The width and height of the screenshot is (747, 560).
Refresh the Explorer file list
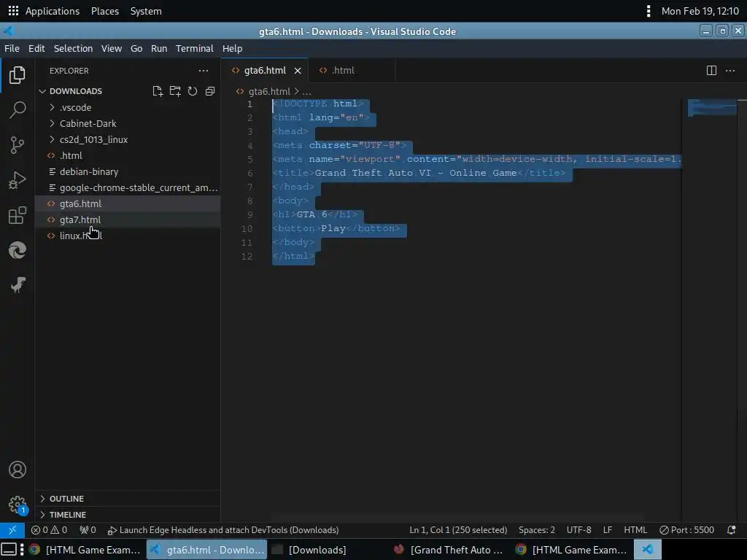click(193, 91)
